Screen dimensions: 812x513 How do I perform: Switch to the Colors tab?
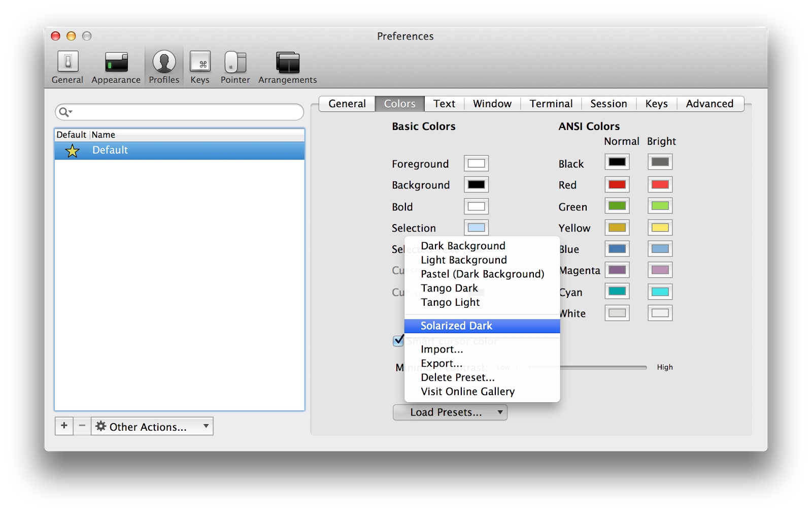click(x=400, y=104)
